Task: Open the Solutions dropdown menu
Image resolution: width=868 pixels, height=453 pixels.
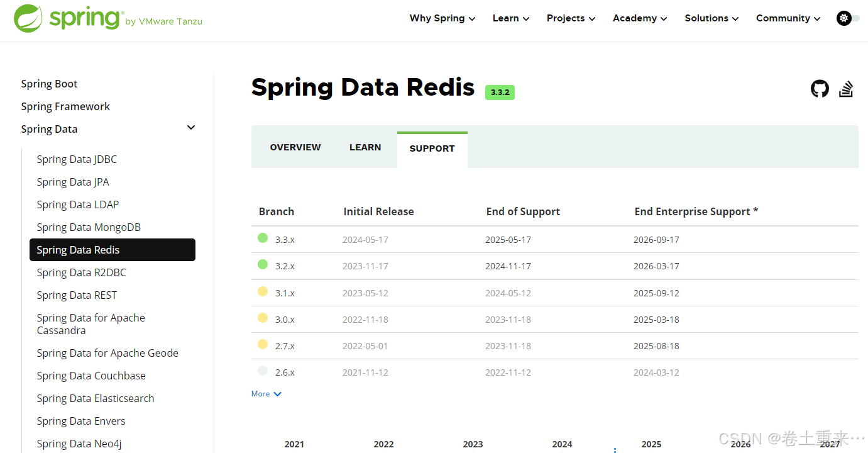Action: [x=711, y=18]
